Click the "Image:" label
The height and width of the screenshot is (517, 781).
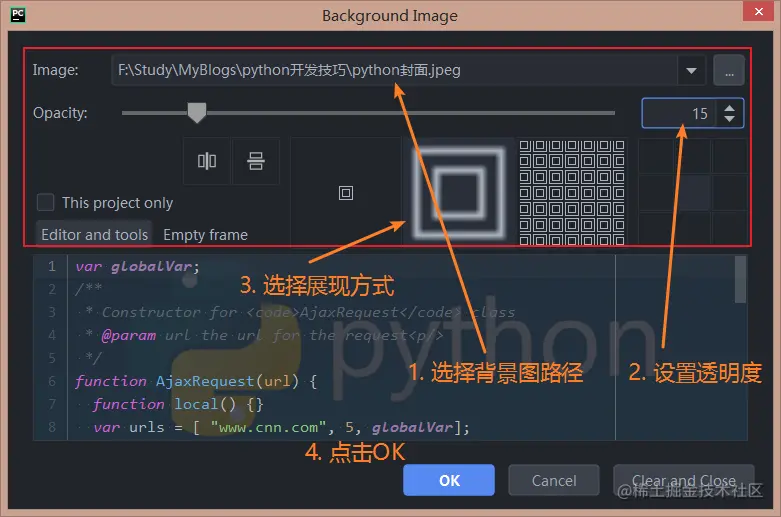coord(56,70)
